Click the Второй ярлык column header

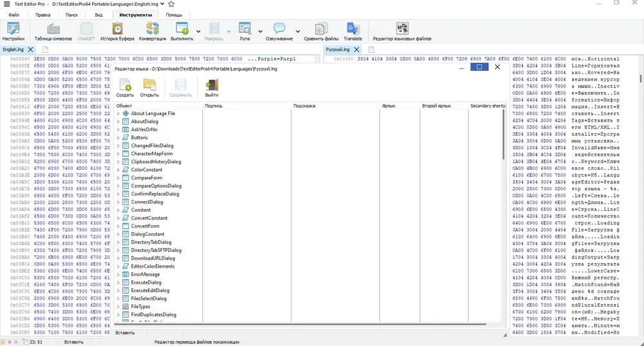coord(444,105)
